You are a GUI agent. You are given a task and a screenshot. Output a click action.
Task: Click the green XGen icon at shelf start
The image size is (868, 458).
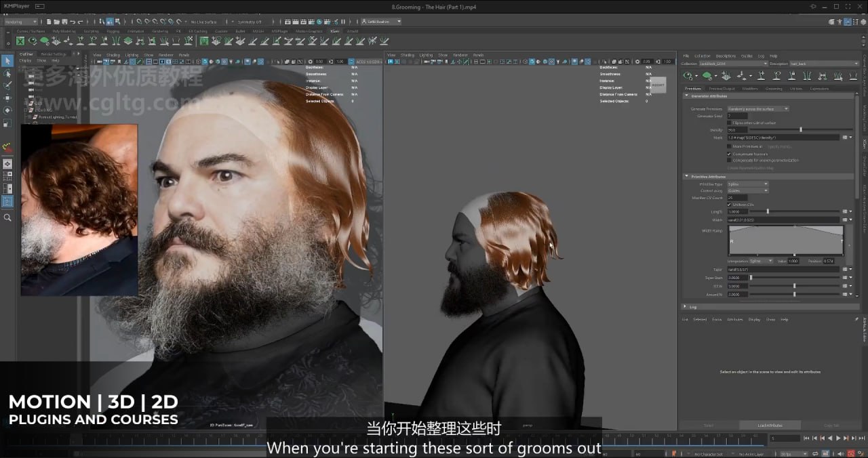tap(20, 41)
